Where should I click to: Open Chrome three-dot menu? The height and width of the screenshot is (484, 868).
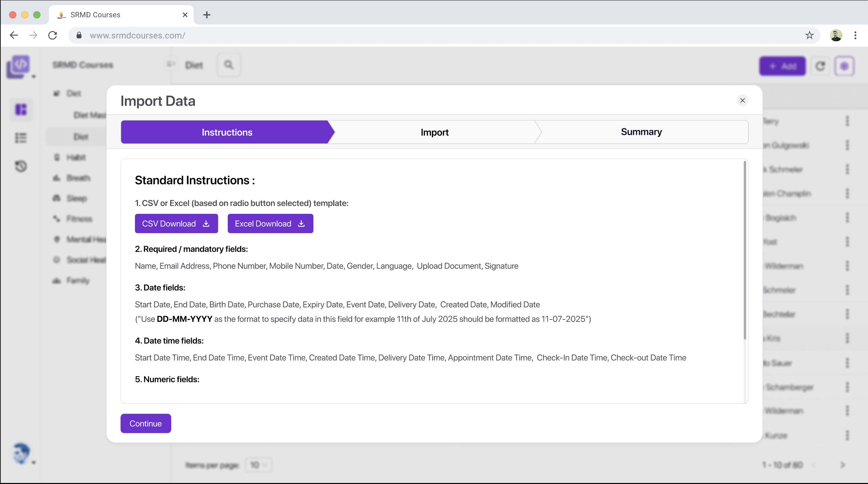coord(855,36)
